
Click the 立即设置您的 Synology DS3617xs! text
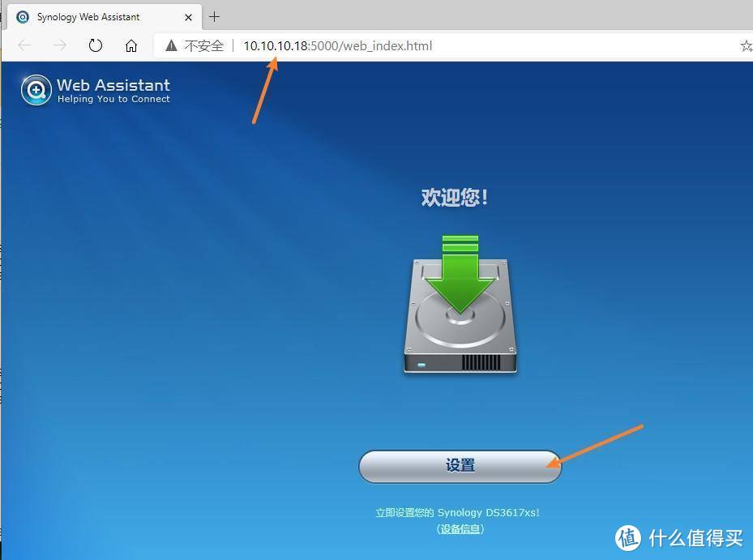pyautogui.click(x=458, y=512)
